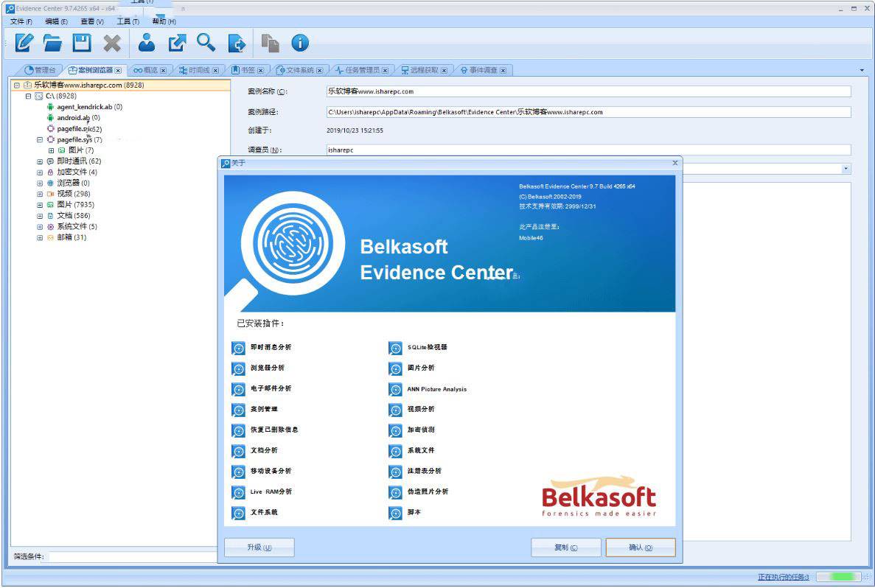Click the 案例名称 input field
Image resolution: width=875 pixels, height=588 pixels.
[x=589, y=91]
